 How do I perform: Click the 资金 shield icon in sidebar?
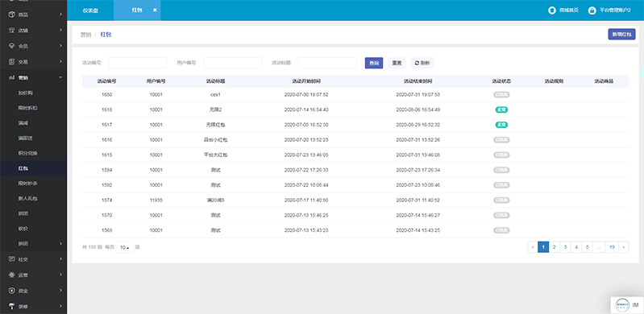[x=12, y=291]
